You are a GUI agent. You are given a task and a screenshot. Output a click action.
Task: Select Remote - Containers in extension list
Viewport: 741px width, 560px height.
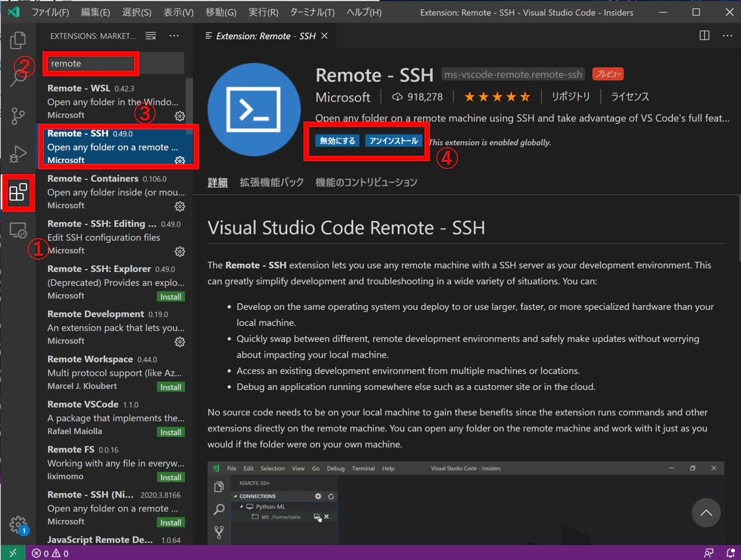[116, 192]
